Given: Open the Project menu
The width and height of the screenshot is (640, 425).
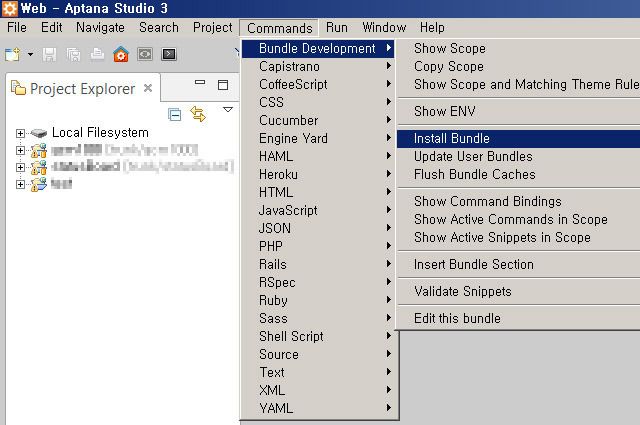Looking at the screenshot, I should point(213,28).
